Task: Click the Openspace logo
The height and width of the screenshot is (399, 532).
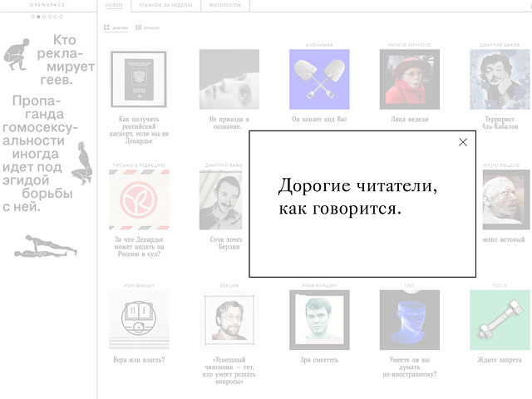Action: pyautogui.click(x=47, y=5)
